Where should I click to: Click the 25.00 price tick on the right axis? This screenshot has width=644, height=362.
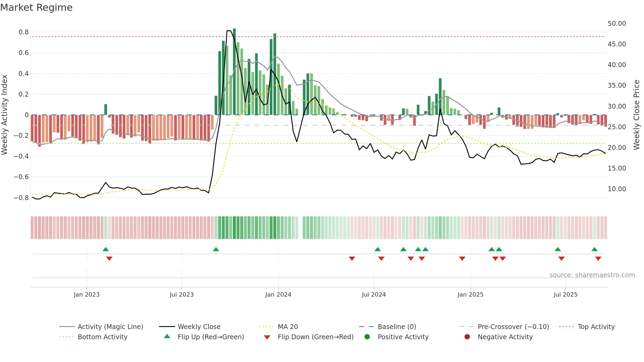(x=617, y=127)
